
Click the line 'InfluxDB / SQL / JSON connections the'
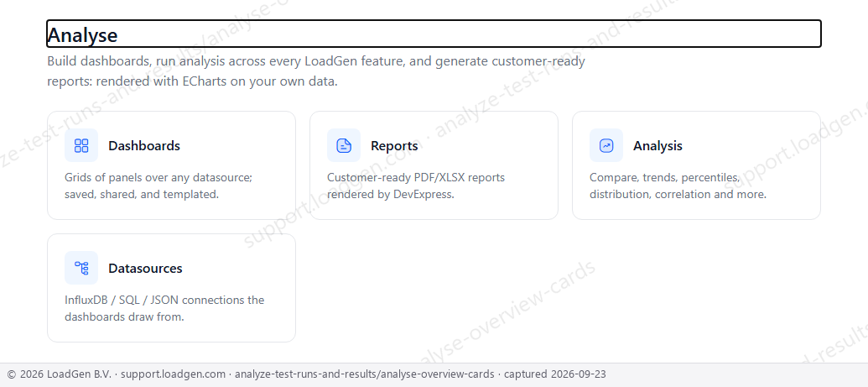(164, 301)
